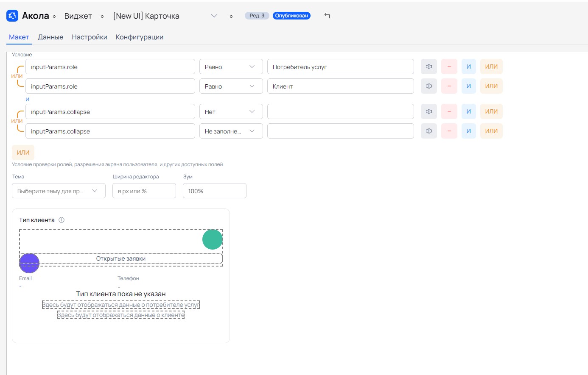Switch to the Данные tab

[x=50, y=37]
